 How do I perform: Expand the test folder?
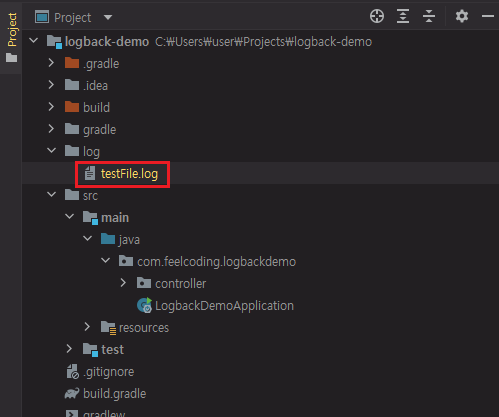click(69, 349)
